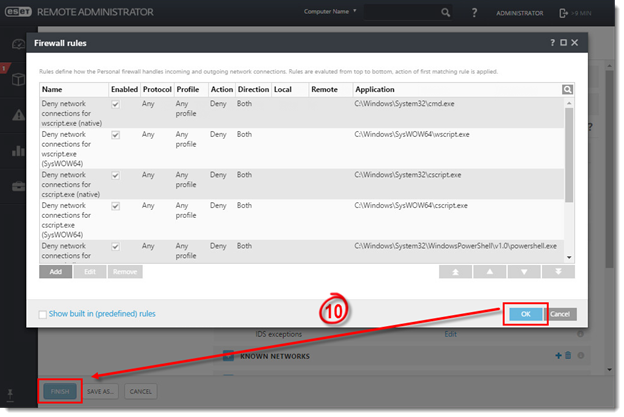Screen dimensions: 624x417
Task: Open search in rules table header
Action: (x=567, y=90)
